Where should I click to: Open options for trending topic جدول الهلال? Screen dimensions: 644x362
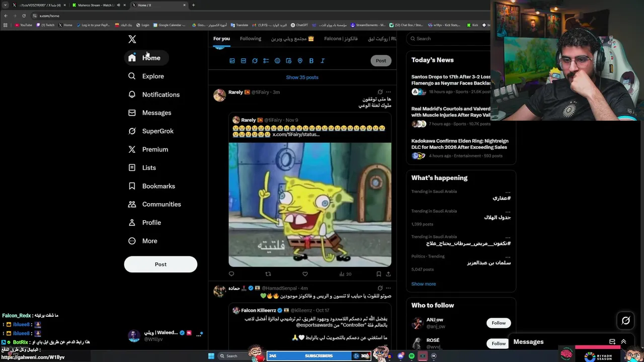pyautogui.click(x=508, y=212)
